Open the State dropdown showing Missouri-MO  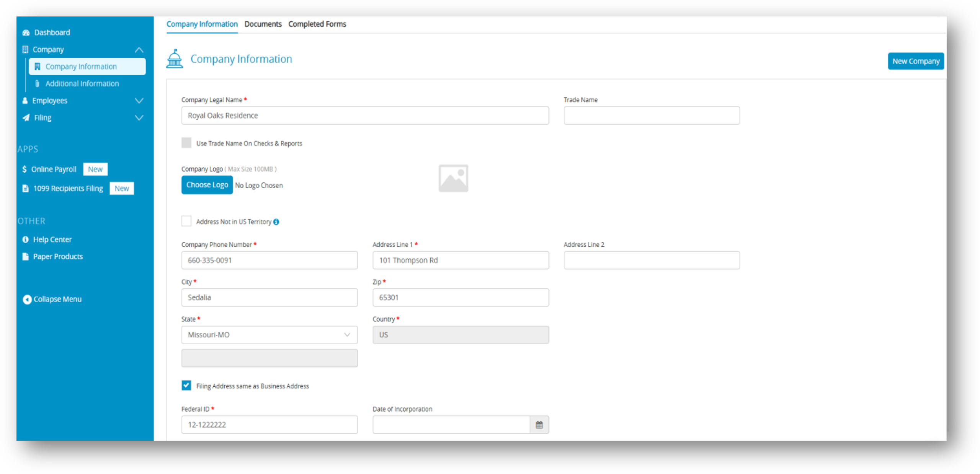point(269,335)
